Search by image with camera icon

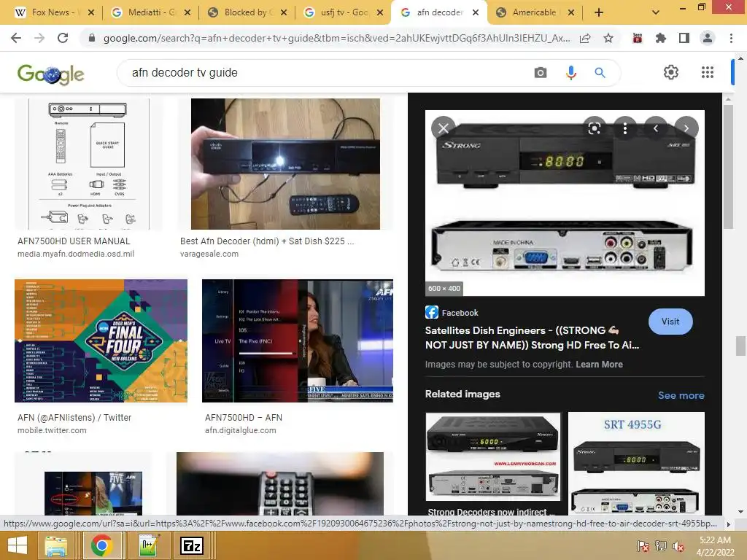coord(541,73)
